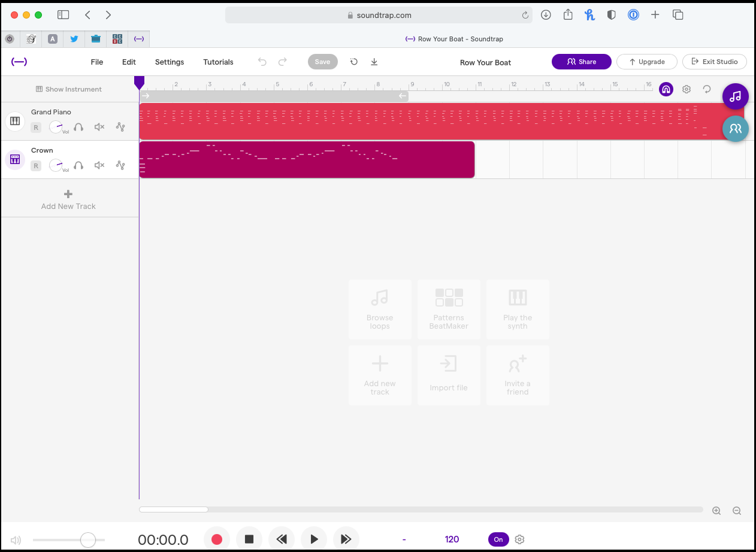Open timeline settings gear
This screenshot has width=756, height=552.
point(687,89)
